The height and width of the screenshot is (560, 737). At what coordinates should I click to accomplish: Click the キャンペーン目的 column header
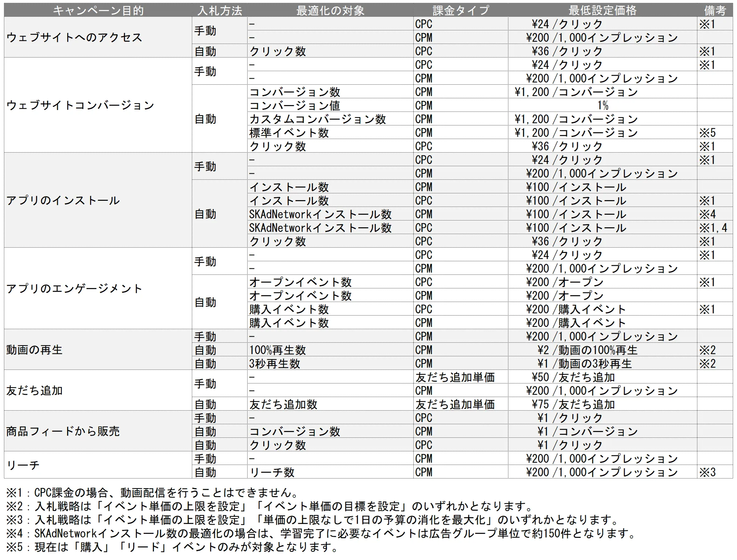[98, 10]
